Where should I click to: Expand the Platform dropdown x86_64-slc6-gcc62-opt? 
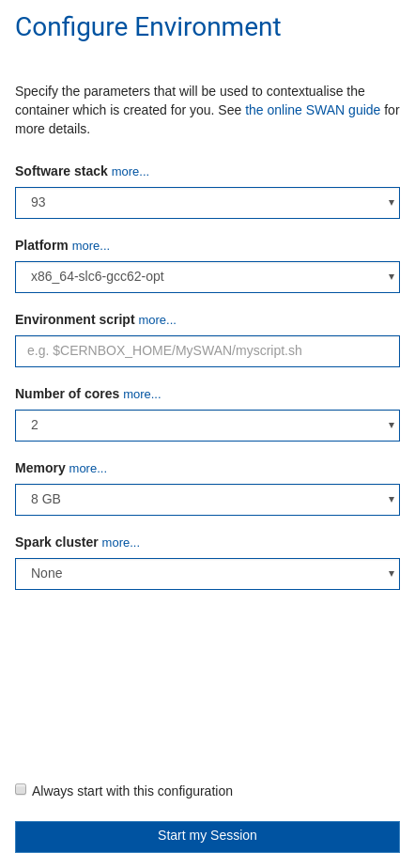point(207,277)
